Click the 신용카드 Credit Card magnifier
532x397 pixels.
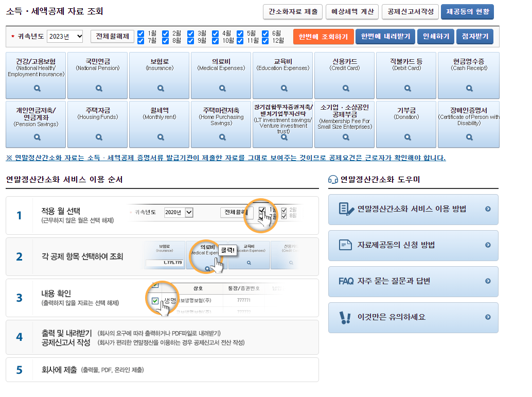coord(346,88)
